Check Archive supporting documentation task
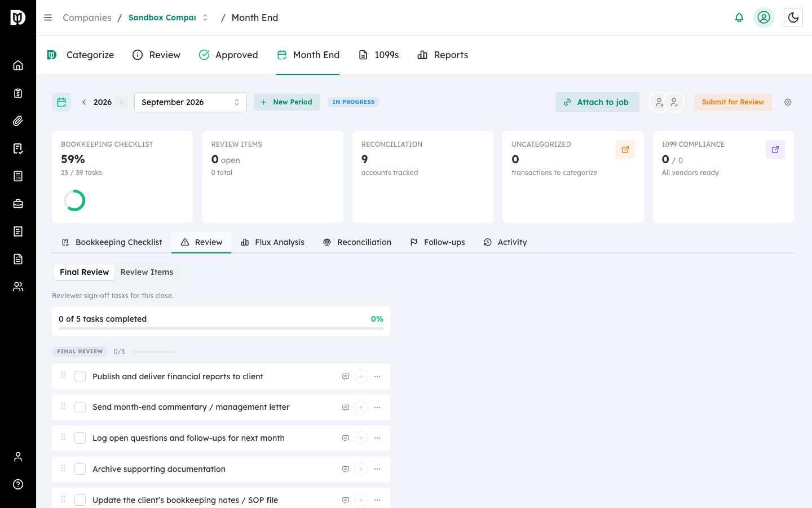812x508 pixels. (80, 469)
